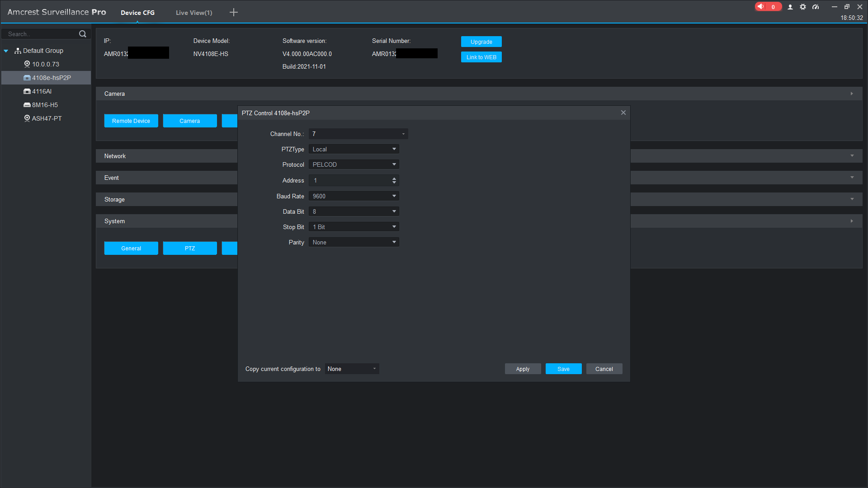
Task: Collapse the Camera section arrow
Action: coord(852,94)
